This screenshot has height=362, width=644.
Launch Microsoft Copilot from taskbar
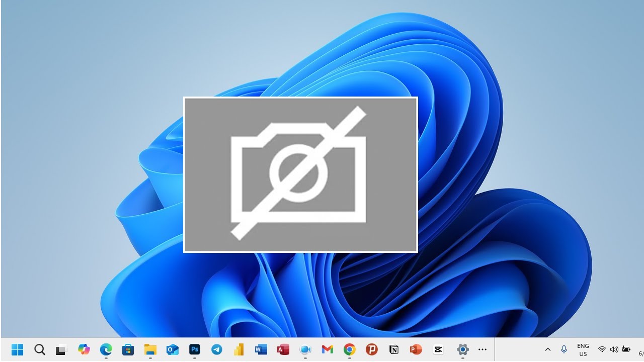coord(84,349)
